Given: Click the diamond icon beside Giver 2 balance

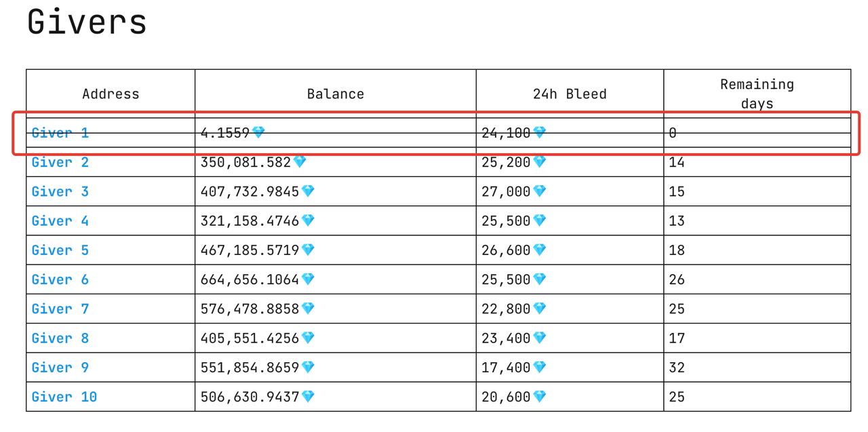Looking at the screenshot, I should tap(300, 162).
